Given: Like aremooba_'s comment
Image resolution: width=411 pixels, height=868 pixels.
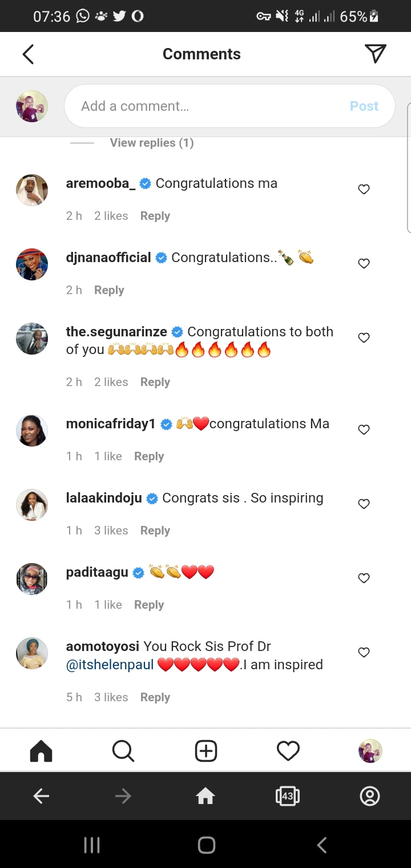Looking at the screenshot, I should [x=364, y=190].
